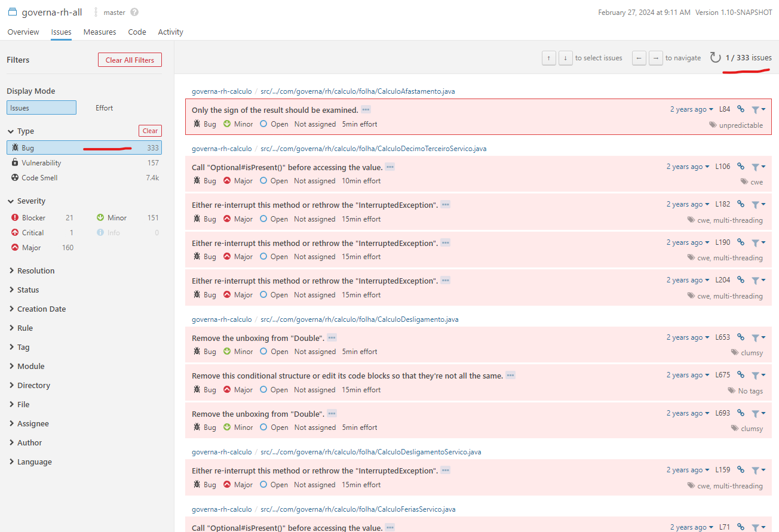Viewport: 779px width, 532px height.
Task: Switch to the Measures tab
Action: 100,32
